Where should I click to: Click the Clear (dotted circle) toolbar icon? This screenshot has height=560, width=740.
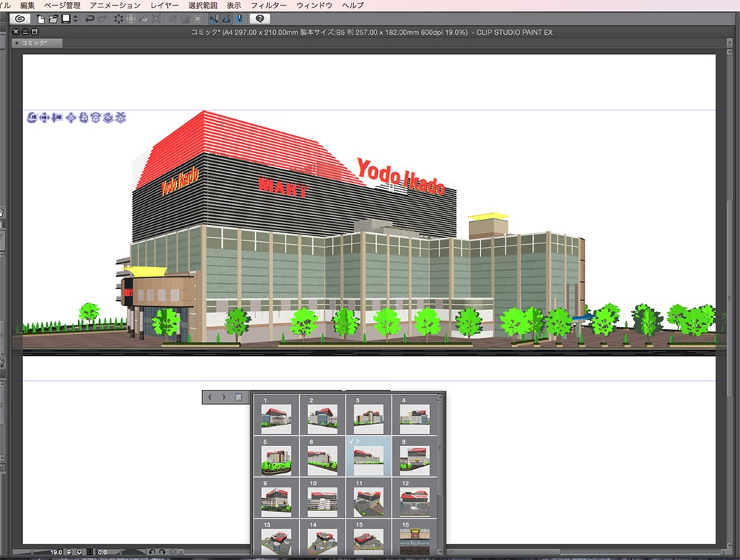click(118, 19)
